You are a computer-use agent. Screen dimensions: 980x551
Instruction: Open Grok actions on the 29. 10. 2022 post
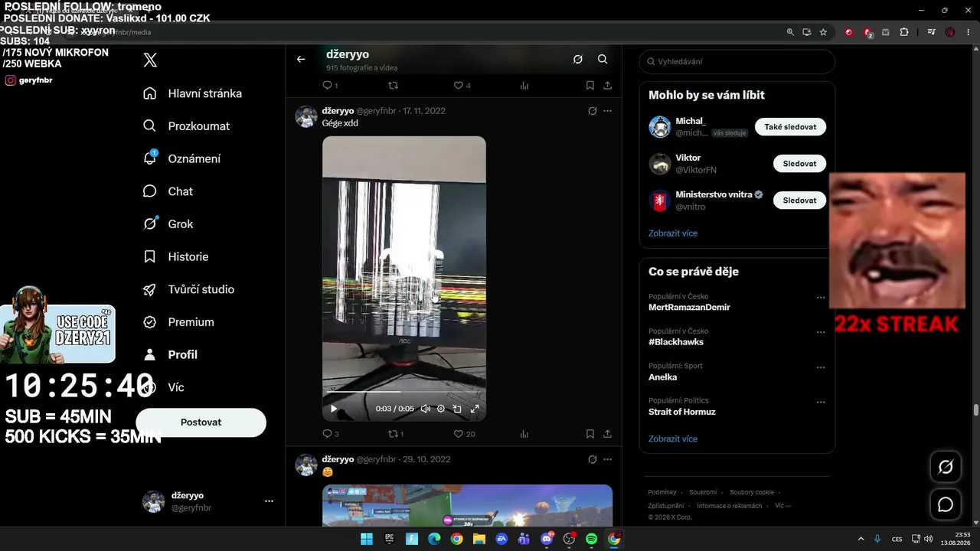point(592,459)
